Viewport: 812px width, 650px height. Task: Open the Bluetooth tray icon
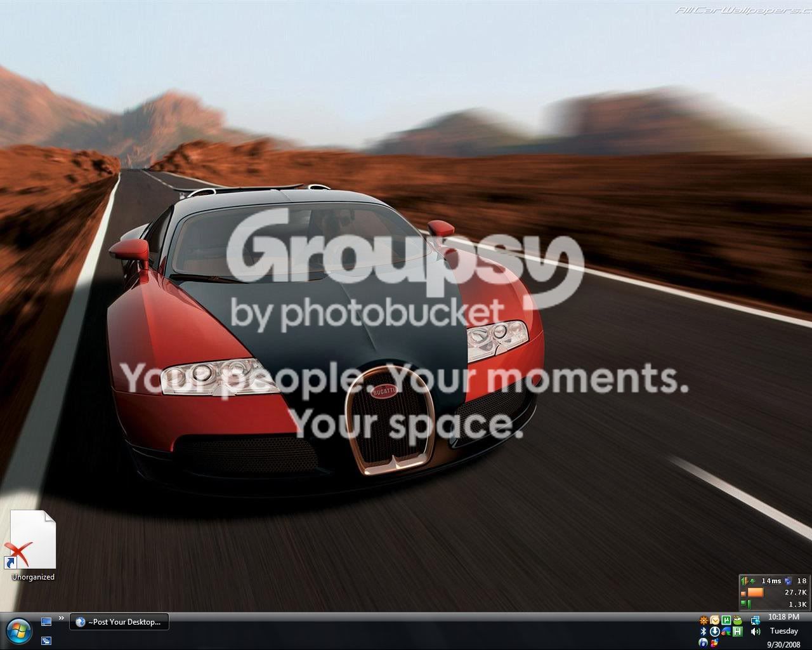(704, 632)
